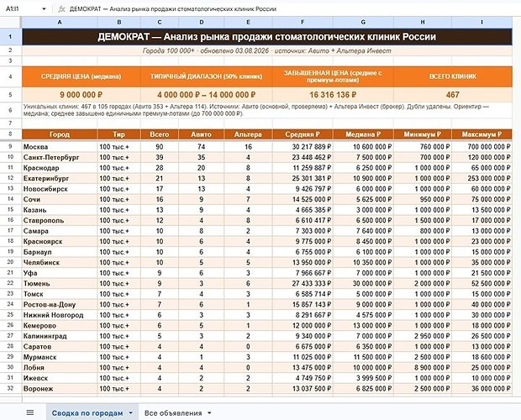Click the 467 total clinics cell
This screenshot has width=521, height=420.
coord(453,95)
